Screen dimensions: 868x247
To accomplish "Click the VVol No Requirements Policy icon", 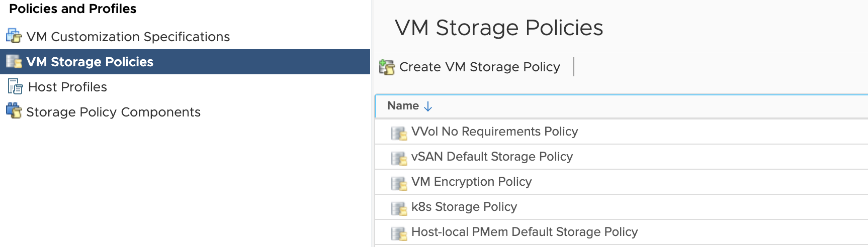I will (399, 133).
